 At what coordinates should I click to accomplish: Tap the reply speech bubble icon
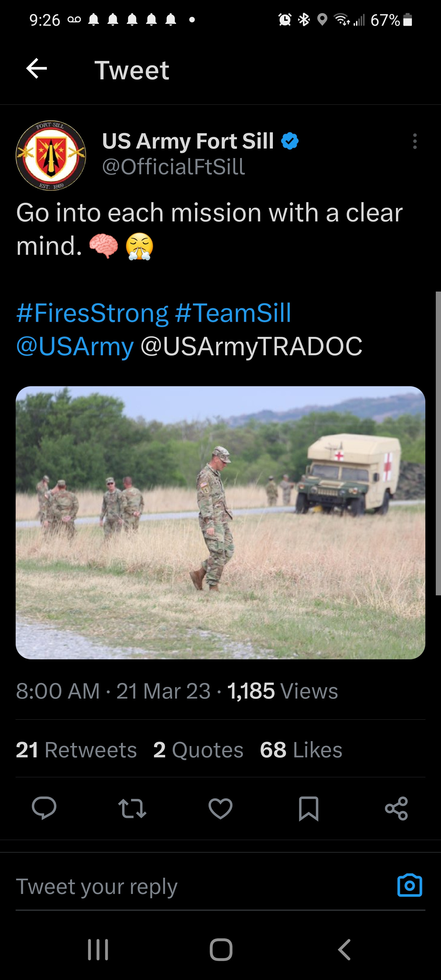pyautogui.click(x=44, y=808)
